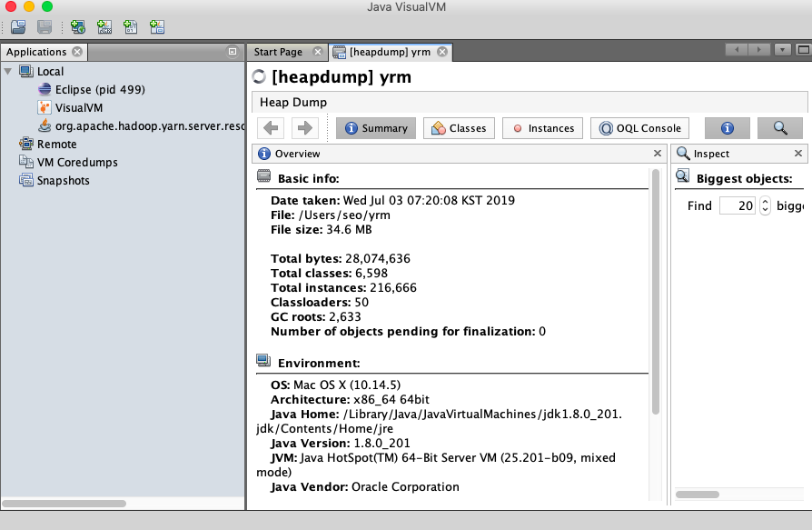Click the Biggest objects section icon
This screenshot has height=530, width=812.
click(x=682, y=176)
